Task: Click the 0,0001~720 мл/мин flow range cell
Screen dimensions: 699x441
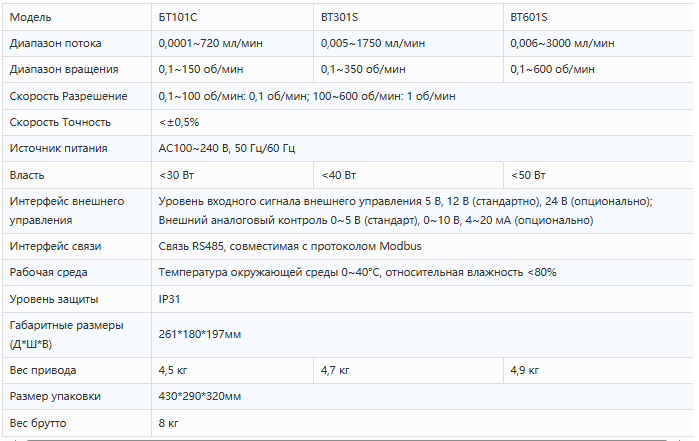Action: point(232,43)
